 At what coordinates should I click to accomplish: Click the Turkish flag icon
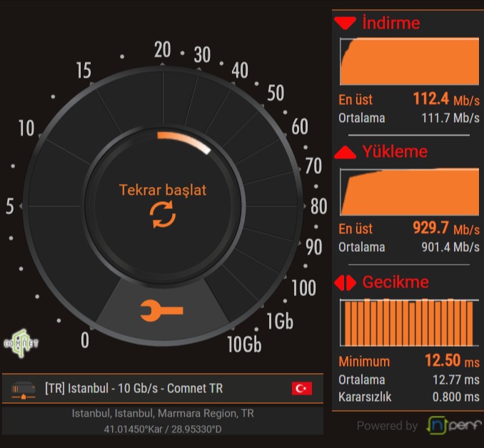click(302, 389)
